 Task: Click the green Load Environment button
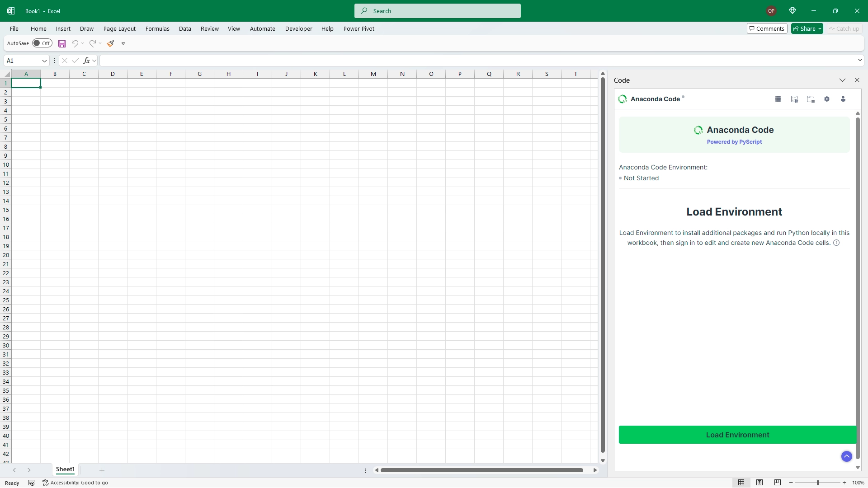(x=737, y=435)
